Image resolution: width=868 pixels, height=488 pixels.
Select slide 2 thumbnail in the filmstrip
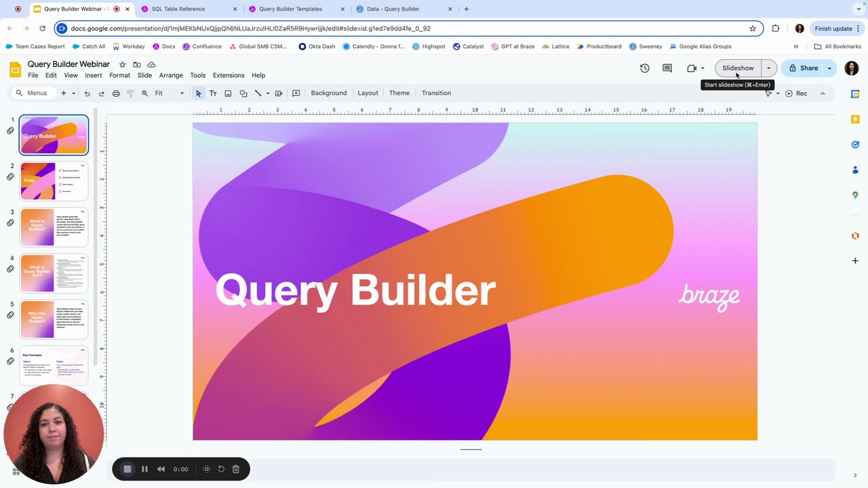pyautogui.click(x=54, y=182)
